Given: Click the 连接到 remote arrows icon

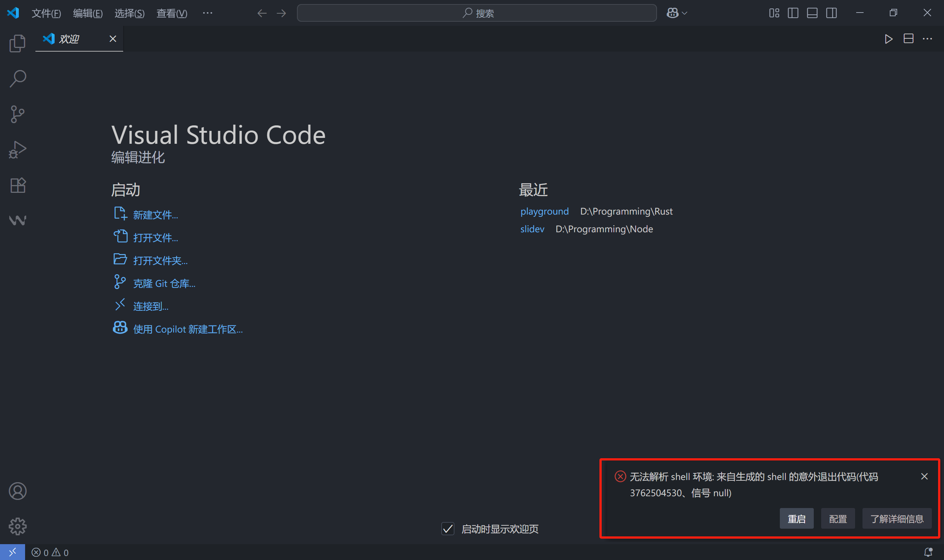Looking at the screenshot, I should [120, 305].
